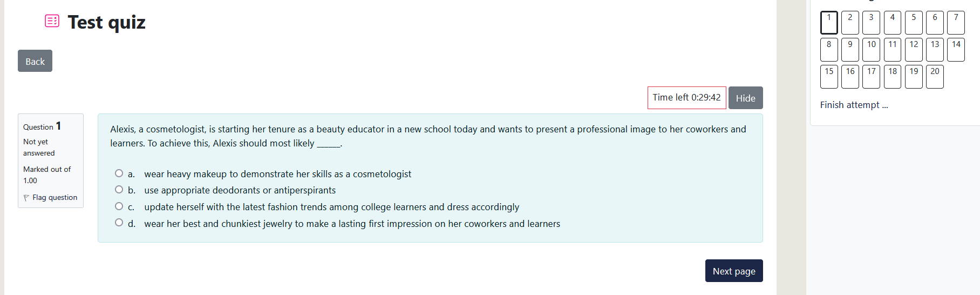Image resolution: width=980 pixels, height=295 pixels.
Task: Open the Finish attempt link
Action: click(x=854, y=105)
